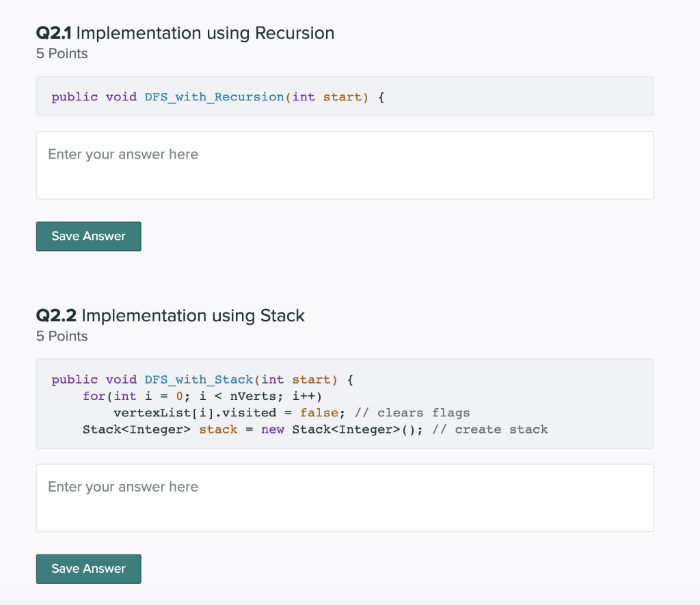
Task: Save the answer for Q2.1 Recursion
Action: tap(89, 236)
